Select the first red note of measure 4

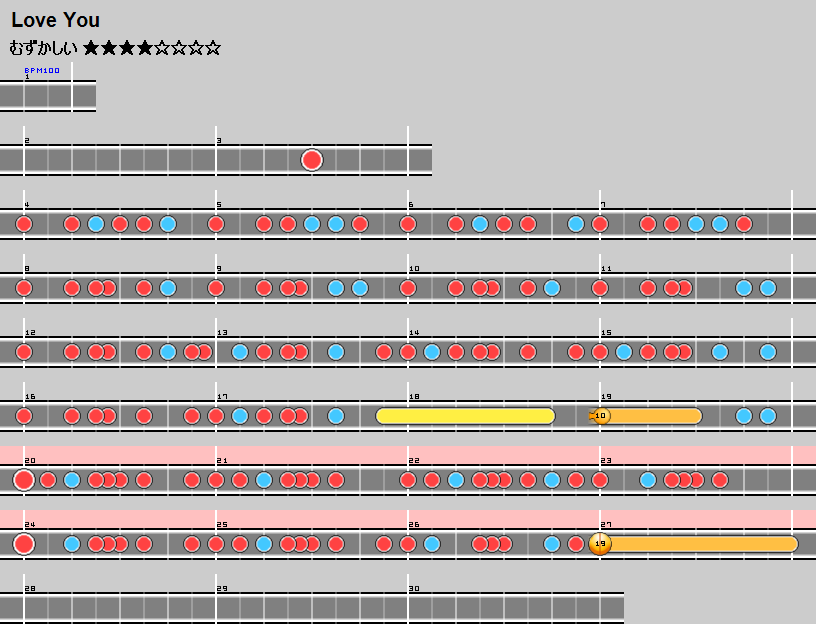pos(24,224)
